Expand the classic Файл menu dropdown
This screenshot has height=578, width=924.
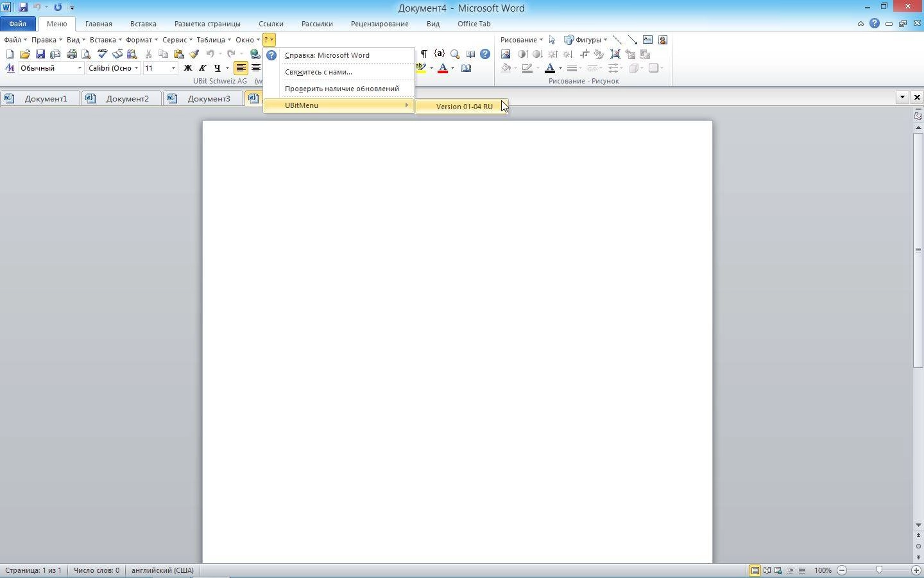(x=15, y=40)
